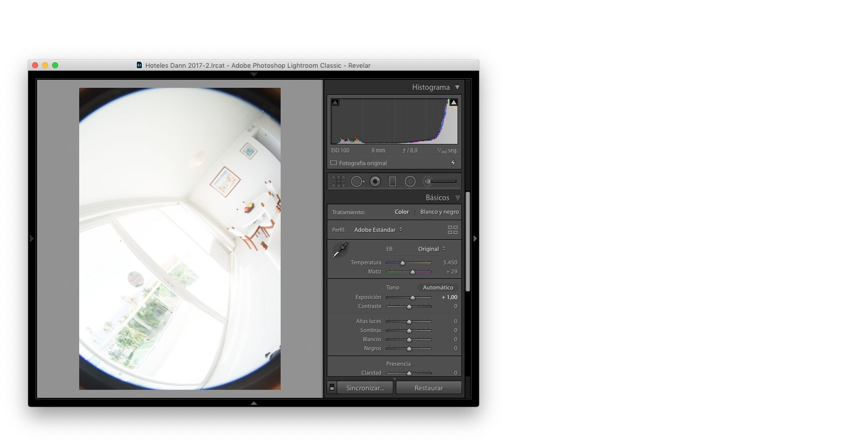Click the Restaurar button
The width and height of the screenshot is (868, 444).
tap(428, 388)
